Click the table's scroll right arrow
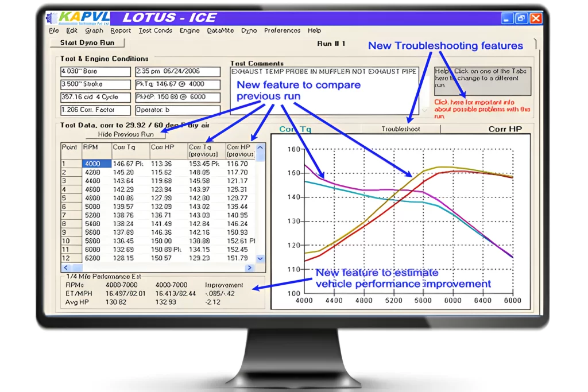The height and width of the screenshot is (392, 588). tap(249, 268)
